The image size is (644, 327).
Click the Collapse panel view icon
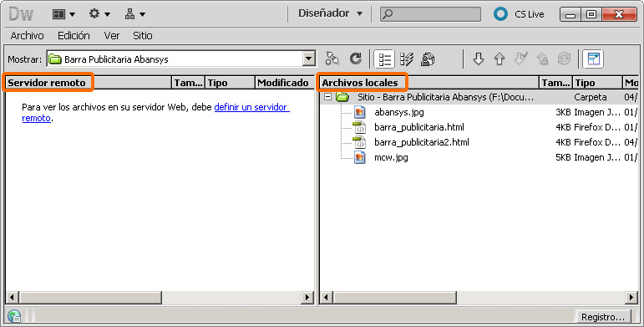point(594,59)
